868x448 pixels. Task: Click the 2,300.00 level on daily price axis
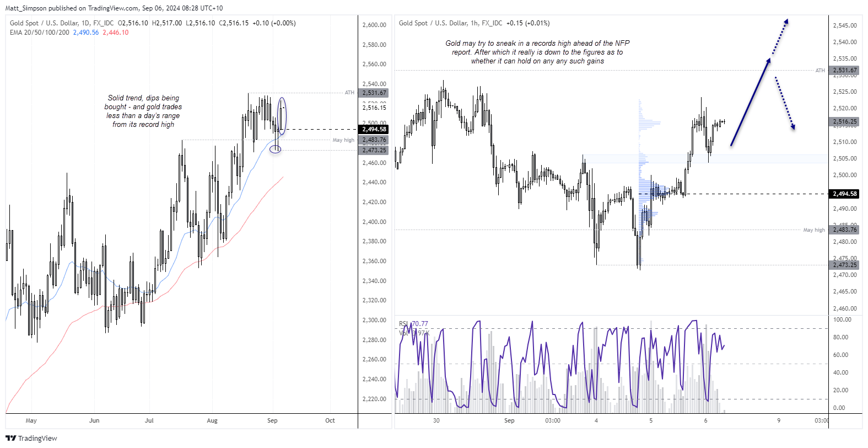tap(374, 320)
